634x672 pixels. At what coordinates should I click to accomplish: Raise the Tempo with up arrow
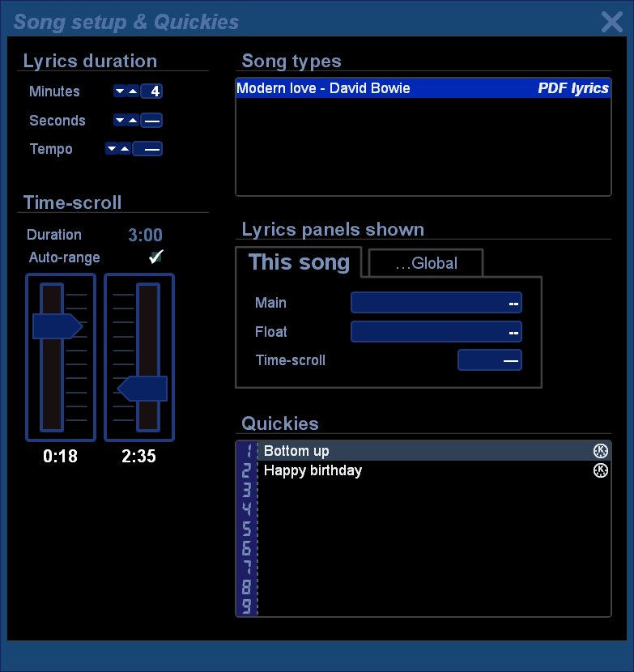click(125, 149)
